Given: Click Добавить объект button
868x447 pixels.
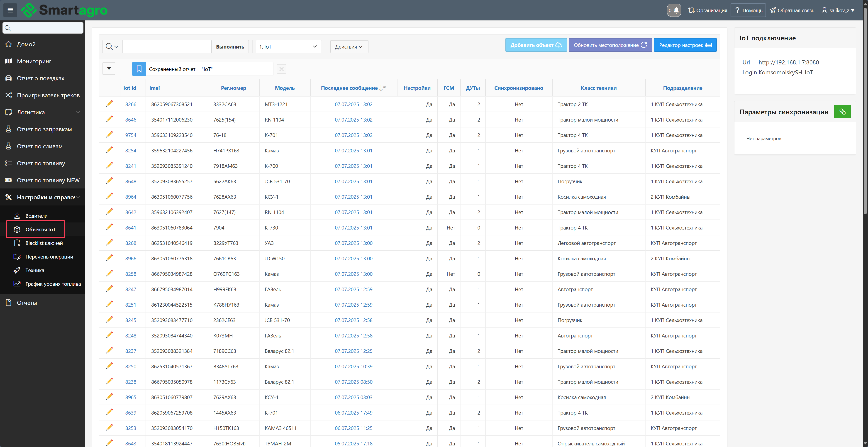Looking at the screenshot, I should 536,45.
